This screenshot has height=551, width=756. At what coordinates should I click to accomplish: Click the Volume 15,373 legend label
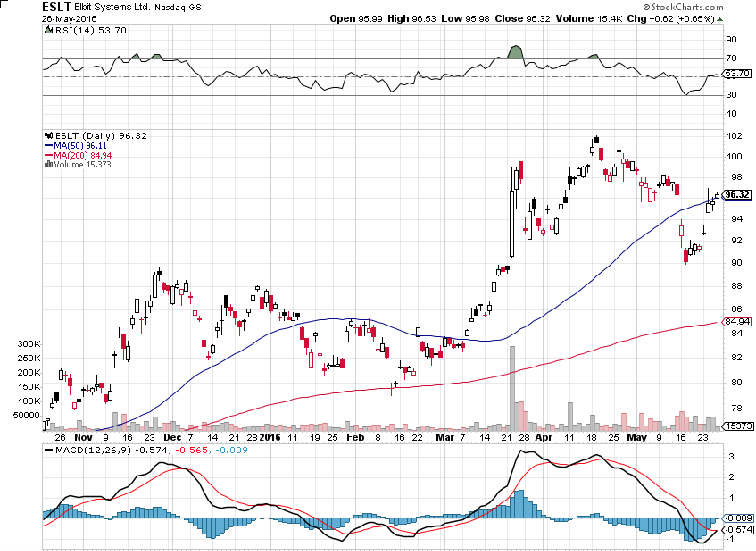(83, 164)
